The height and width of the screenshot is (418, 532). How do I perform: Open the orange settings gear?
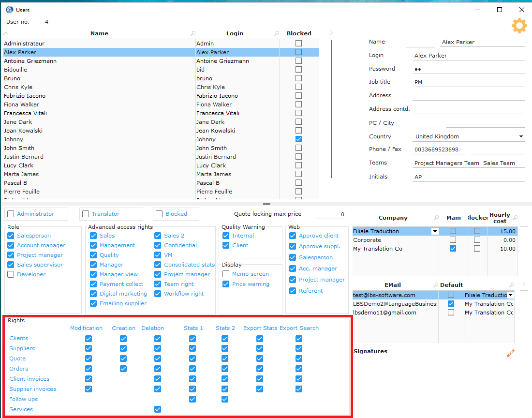(x=519, y=26)
